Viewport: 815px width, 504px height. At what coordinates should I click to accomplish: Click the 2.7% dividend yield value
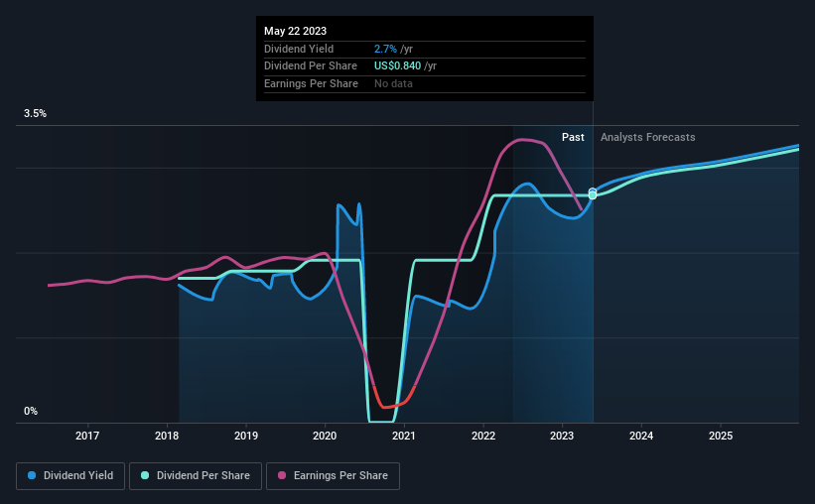(385, 49)
